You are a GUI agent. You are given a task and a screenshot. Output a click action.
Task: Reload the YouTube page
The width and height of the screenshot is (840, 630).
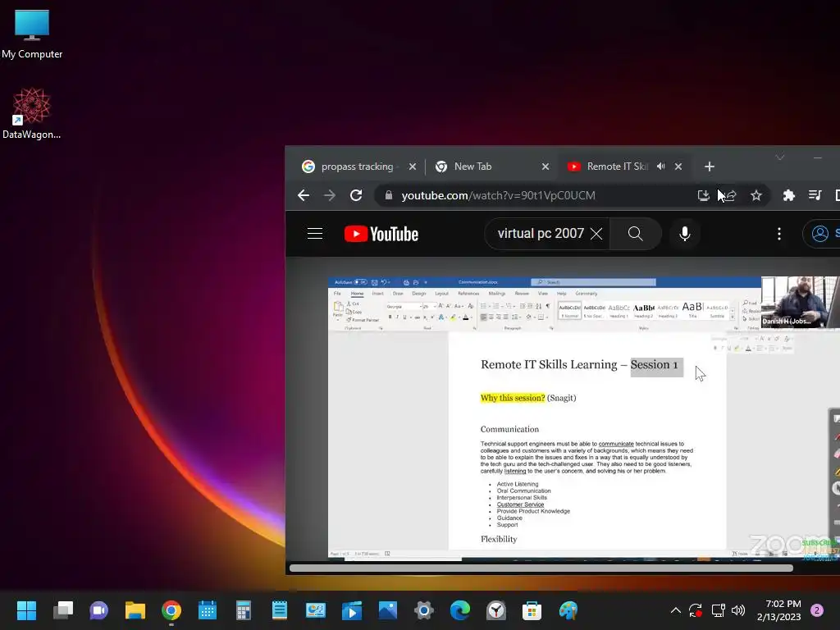tap(356, 195)
